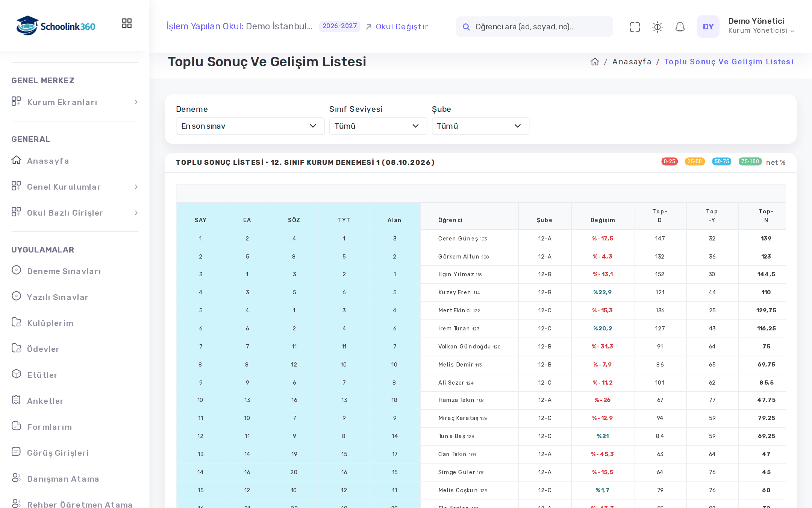Image resolution: width=812 pixels, height=508 pixels.
Task: Click the Formlarım document icon
Action: [16, 426]
